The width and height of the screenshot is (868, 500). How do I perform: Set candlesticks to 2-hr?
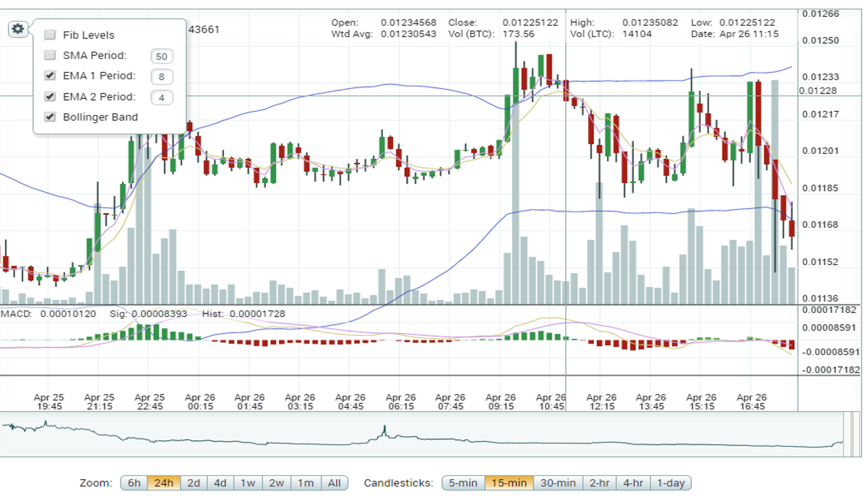[x=599, y=483]
